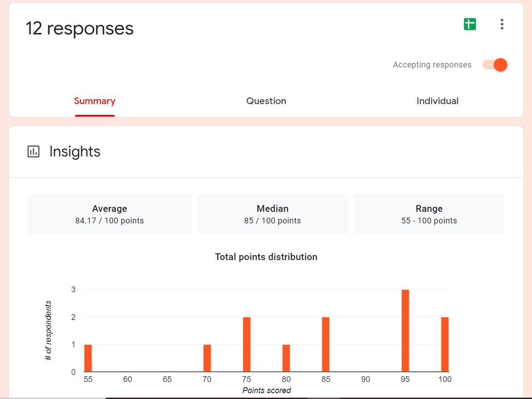The height and width of the screenshot is (399, 532).
Task: Click the 12 responses heading
Action: [79, 28]
